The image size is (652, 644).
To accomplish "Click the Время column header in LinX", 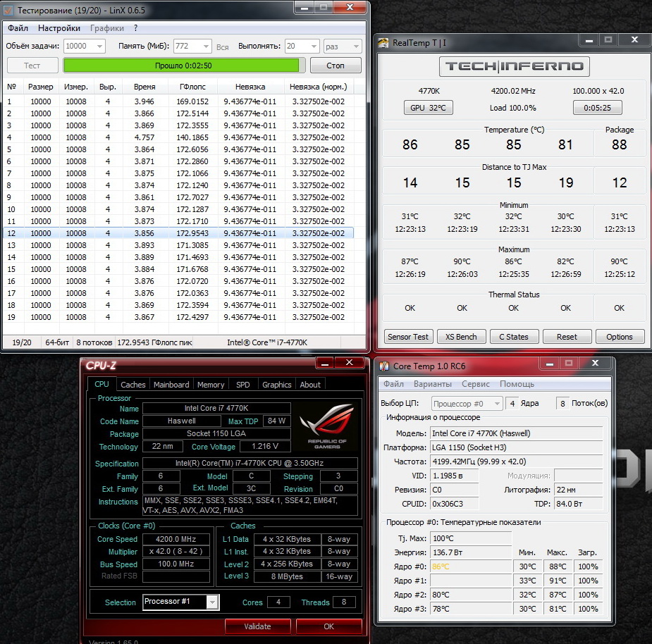I will pos(144,87).
